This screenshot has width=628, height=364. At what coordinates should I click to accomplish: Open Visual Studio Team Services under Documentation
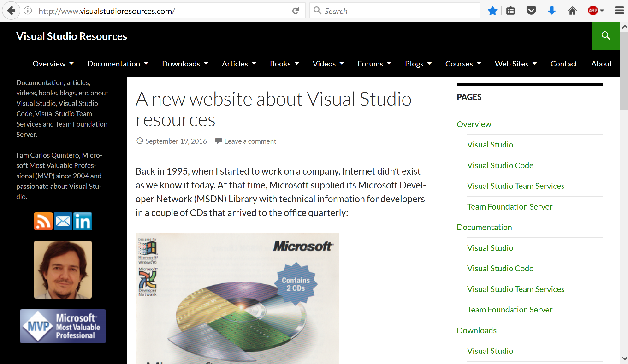(516, 289)
